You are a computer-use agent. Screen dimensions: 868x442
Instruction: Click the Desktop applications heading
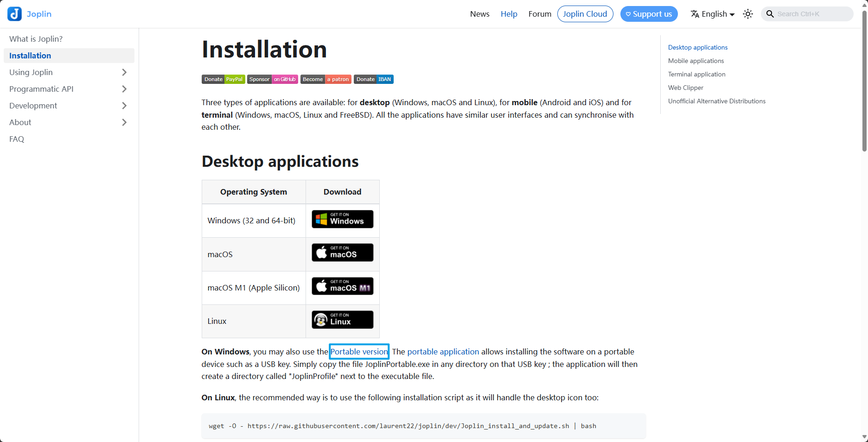pos(280,161)
